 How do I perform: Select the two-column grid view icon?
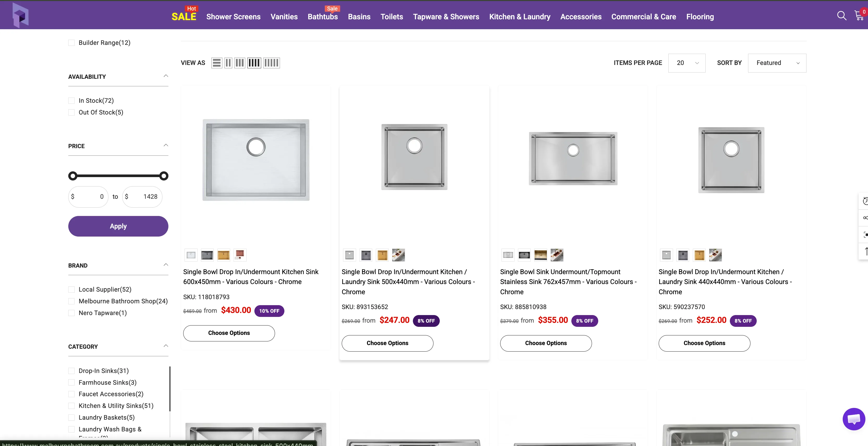[x=228, y=63]
